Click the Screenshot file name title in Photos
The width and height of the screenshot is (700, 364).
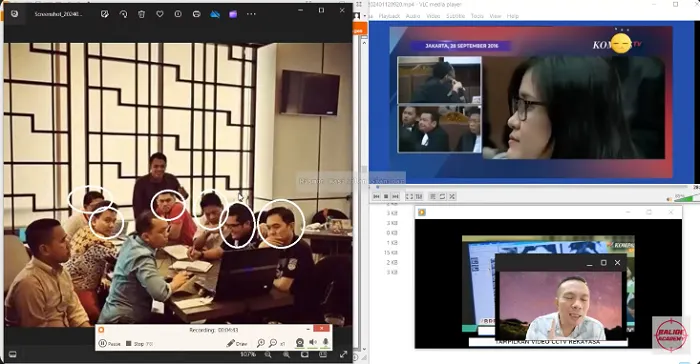point(58,14)
